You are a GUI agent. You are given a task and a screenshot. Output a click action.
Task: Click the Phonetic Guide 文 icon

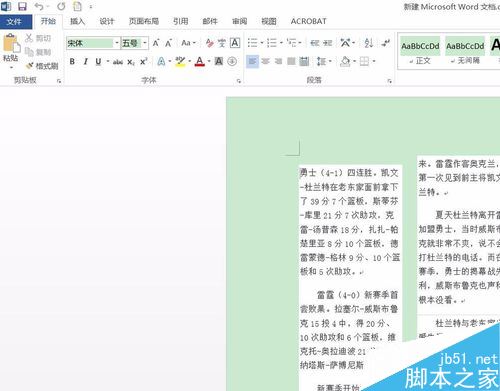point(222,43)
